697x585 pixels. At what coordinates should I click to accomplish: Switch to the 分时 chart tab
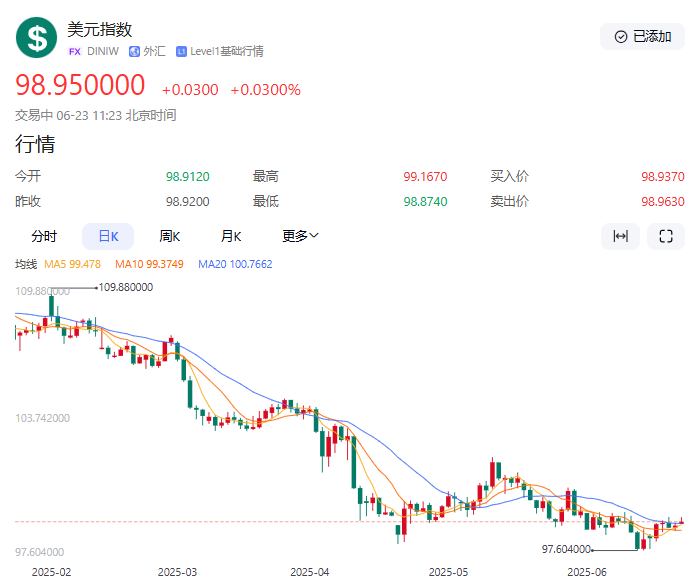(44, 236)
